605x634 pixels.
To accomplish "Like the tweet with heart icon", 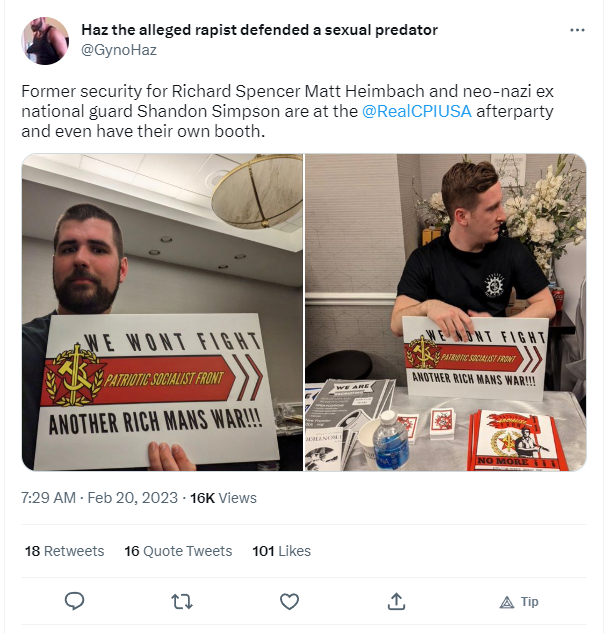I will pyautogui.click(x=289, y=601).
